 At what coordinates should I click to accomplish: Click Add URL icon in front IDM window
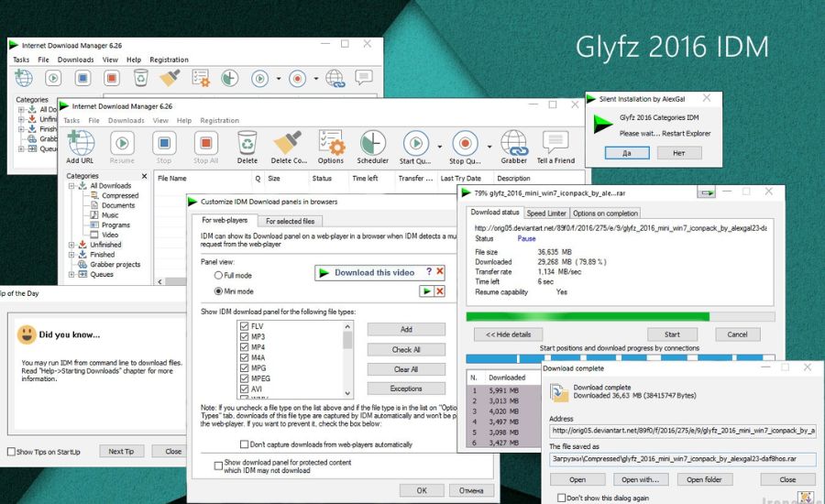tap(81, 143)
